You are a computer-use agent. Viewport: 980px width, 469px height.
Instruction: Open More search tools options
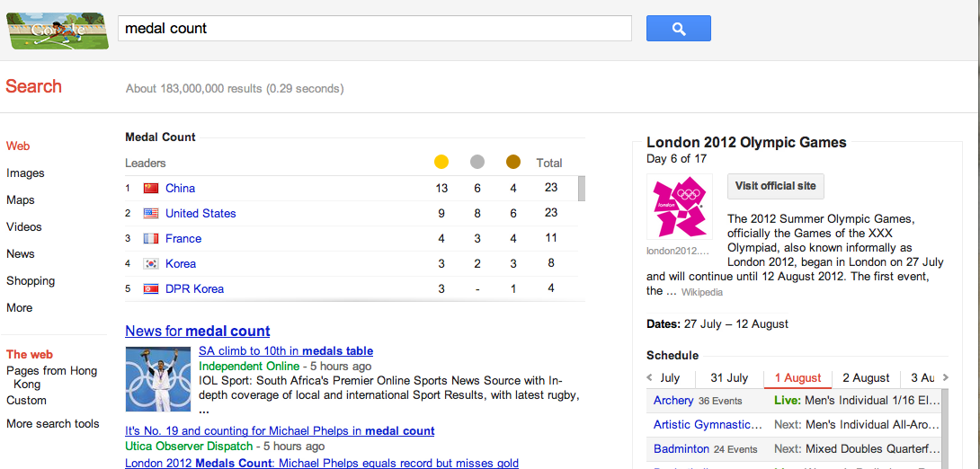53,424
